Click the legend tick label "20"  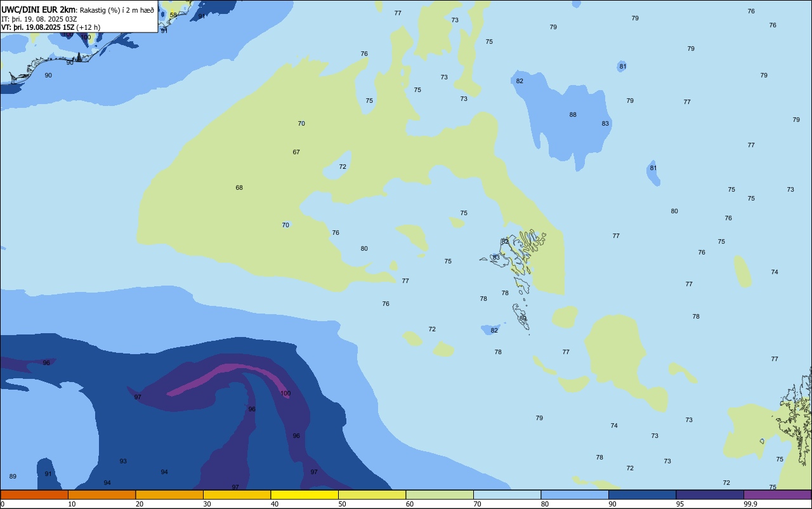(140, 504)
